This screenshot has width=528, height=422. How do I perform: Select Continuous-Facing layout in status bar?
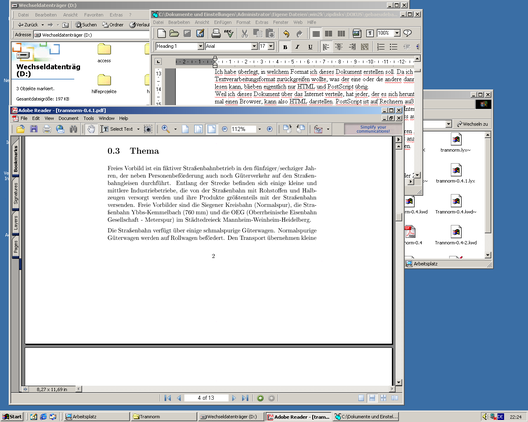383,398
